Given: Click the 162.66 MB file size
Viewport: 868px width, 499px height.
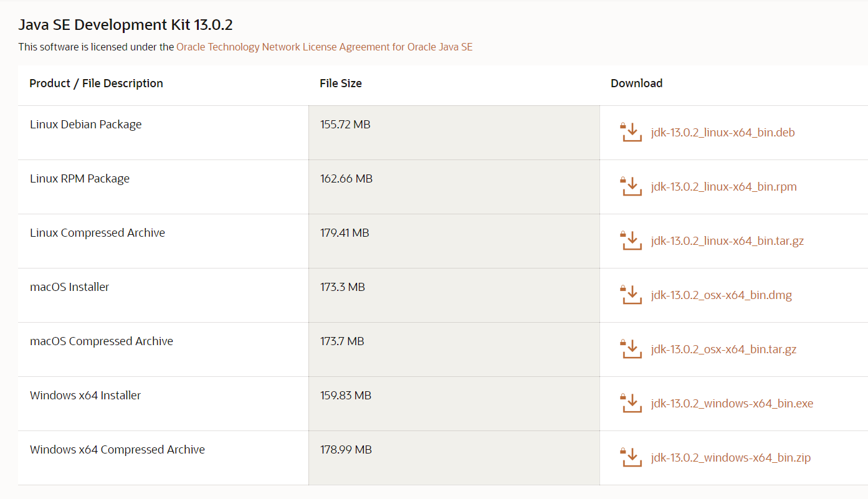Looking at the screenshot, I should (346, 179).
